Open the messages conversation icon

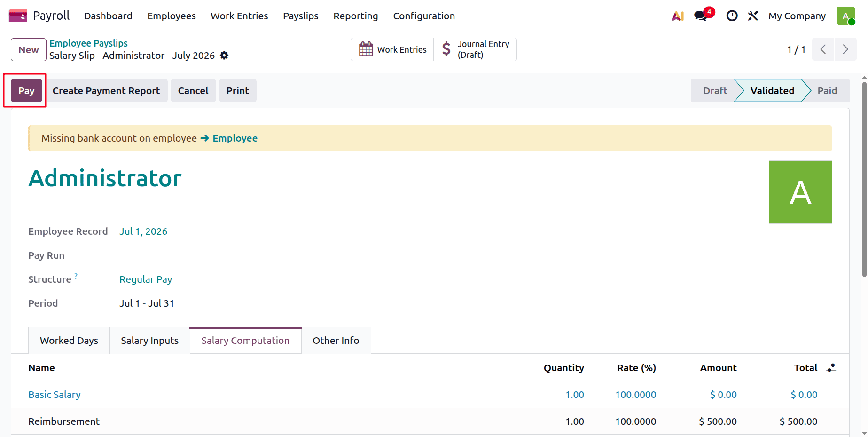(x=701, y=16)
